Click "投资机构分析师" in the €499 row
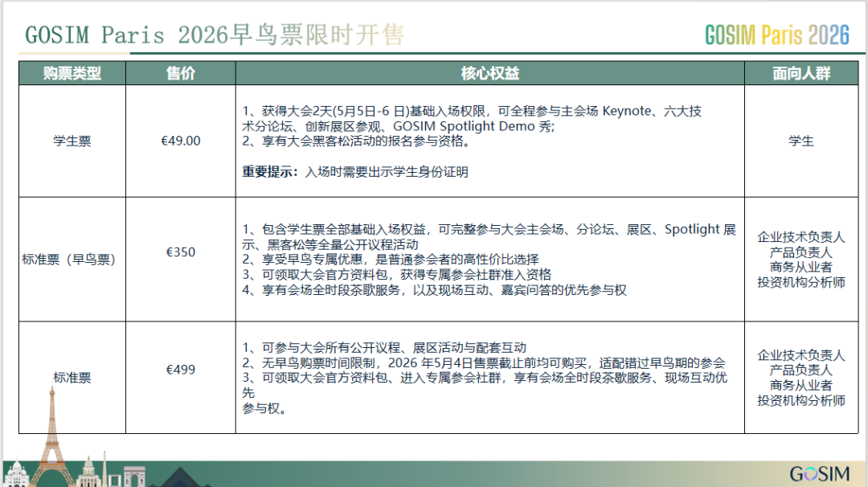868x487 pixels. pyautogui.click(x=801, y=400)
